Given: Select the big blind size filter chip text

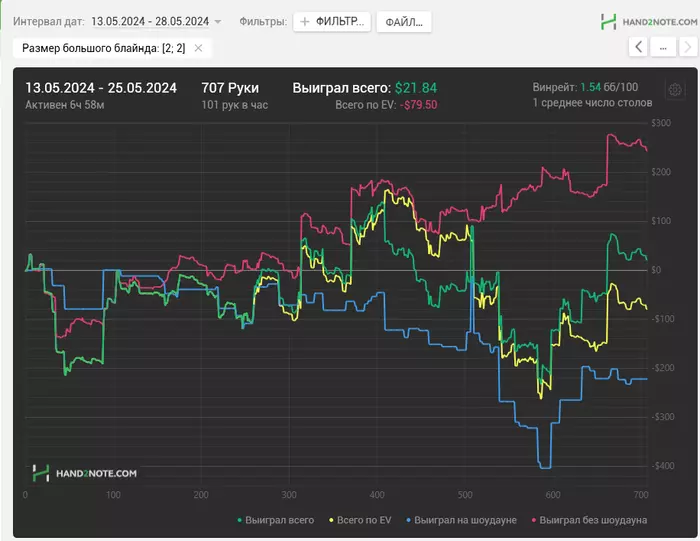Looking at the screenshot, I should 104,48.
